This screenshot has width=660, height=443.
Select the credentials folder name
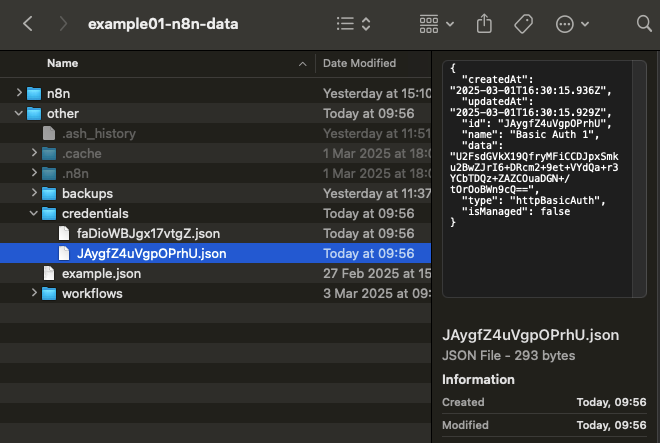point(95,213)
